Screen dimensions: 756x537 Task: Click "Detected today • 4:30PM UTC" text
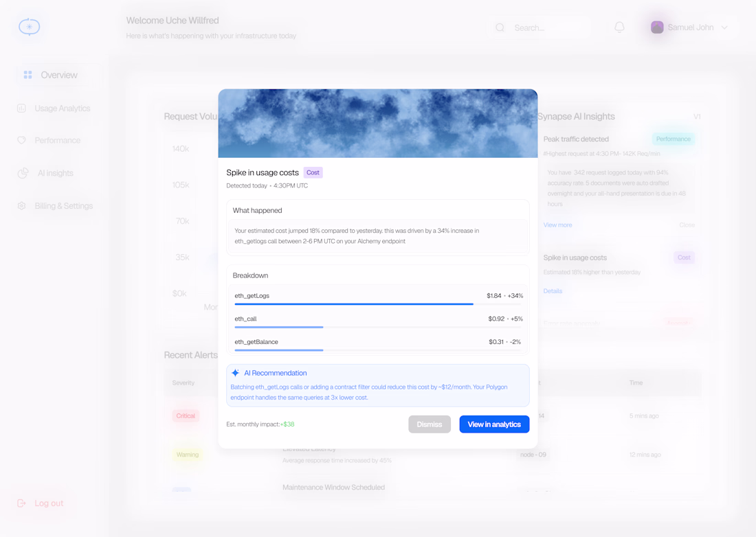(267, 185)
